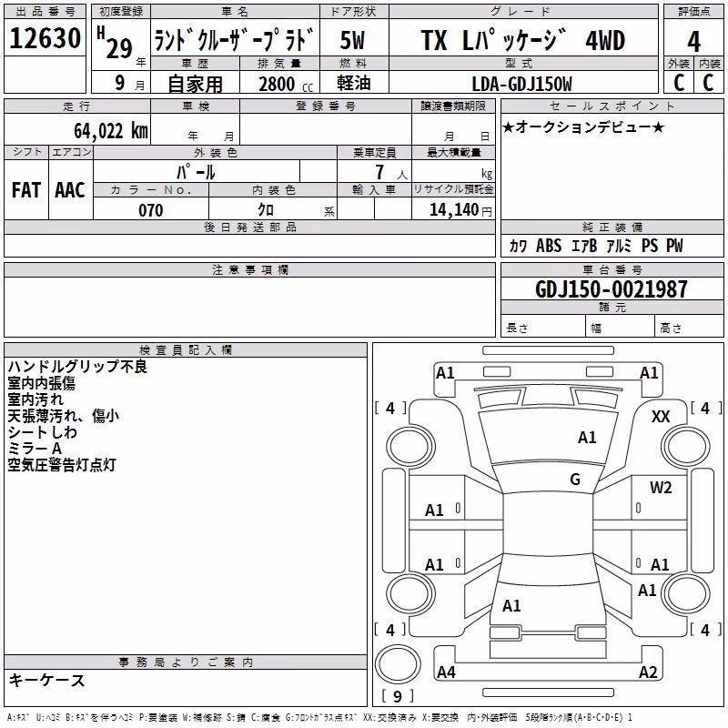Select the fuel type 軽油
Image resolution: width=728 pixels, height=728 pixels.
click(353, 83)
